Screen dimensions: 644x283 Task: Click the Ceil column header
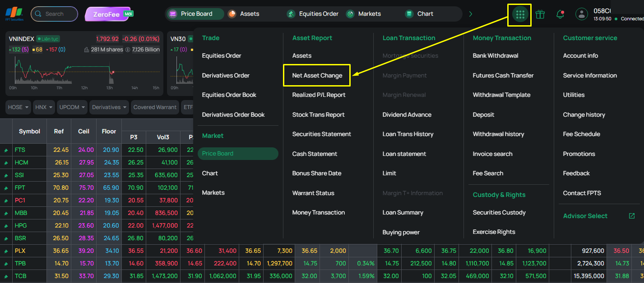pos(83,132)
